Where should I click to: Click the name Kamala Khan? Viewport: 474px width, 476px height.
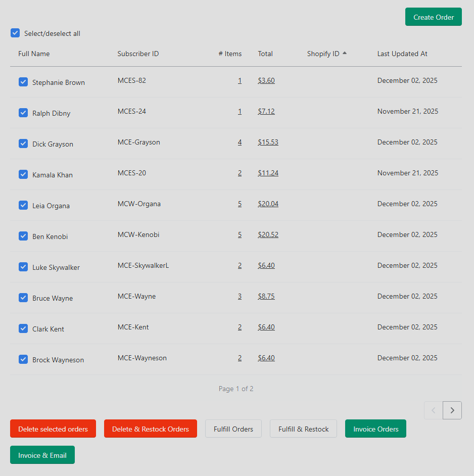click(x=53, y=175)
